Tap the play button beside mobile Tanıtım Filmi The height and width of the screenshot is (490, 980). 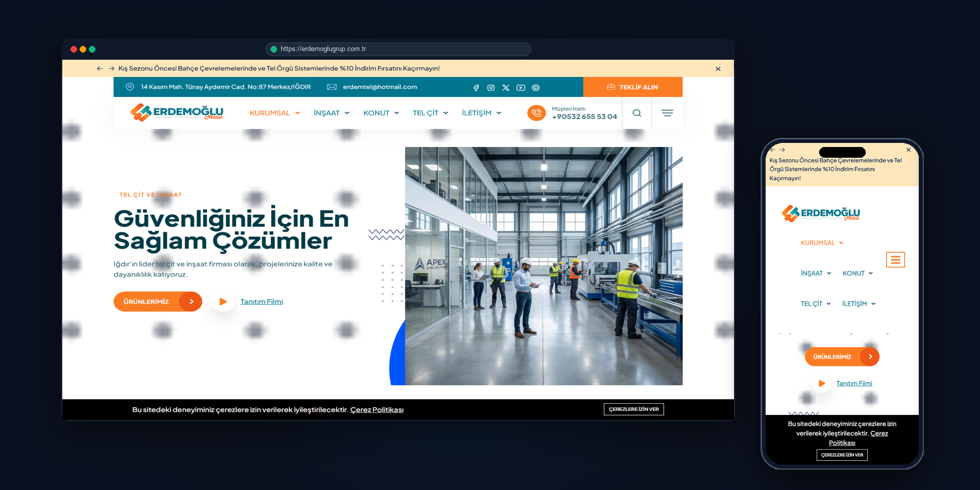coord(822,383)
